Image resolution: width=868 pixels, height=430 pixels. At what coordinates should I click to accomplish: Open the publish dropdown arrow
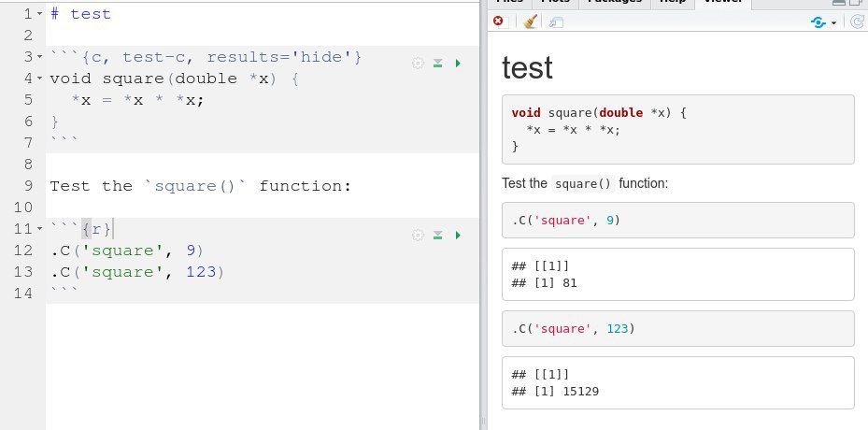tap(833, 23)
